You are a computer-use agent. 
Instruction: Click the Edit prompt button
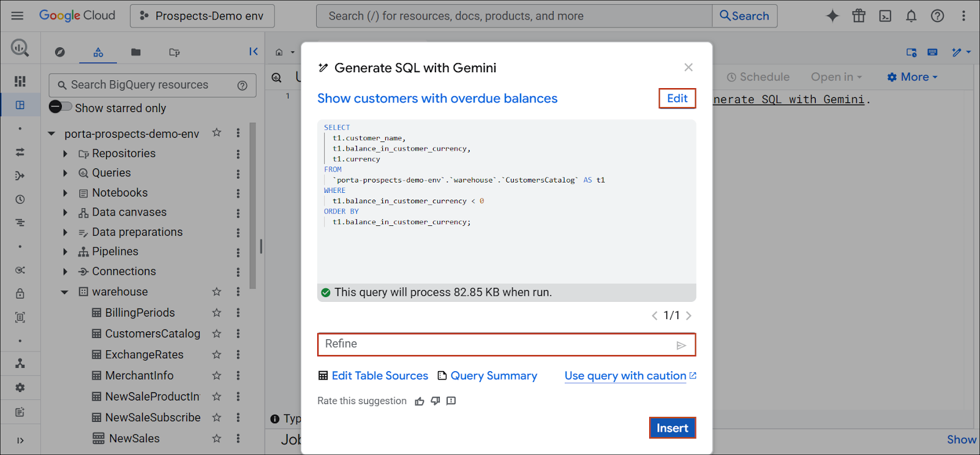tap(677, 99)
